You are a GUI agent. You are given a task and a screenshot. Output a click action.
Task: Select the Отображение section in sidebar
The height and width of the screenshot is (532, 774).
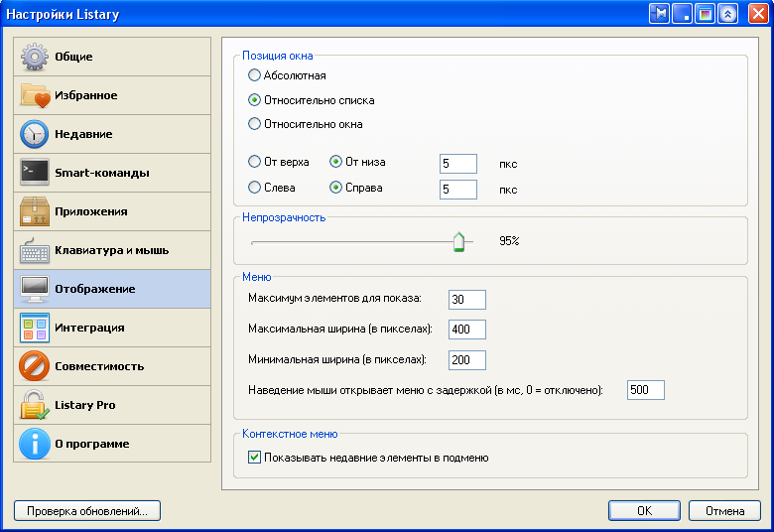(x=112, y=289)
